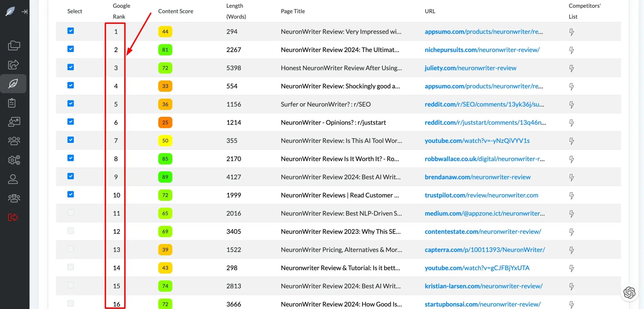Click the feather logo icon in sidebar
The width and height of the screenshot is (644, 309).
click(10, 11)
